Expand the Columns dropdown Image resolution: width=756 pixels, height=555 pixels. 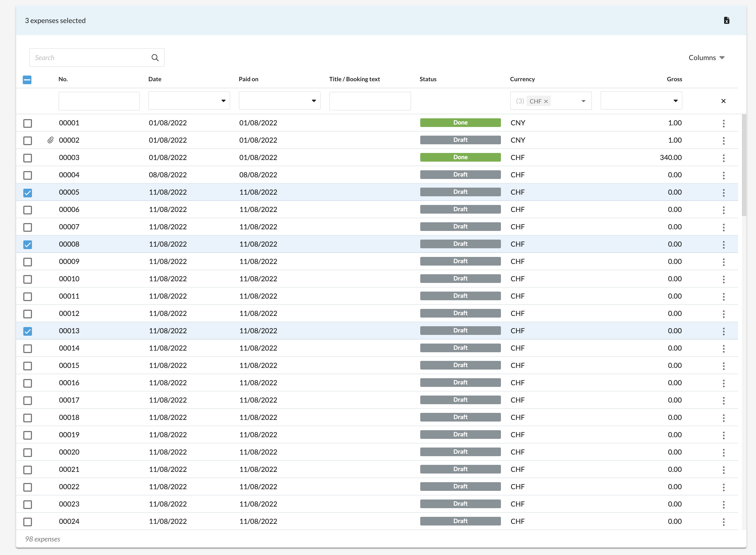pos(706,57)
